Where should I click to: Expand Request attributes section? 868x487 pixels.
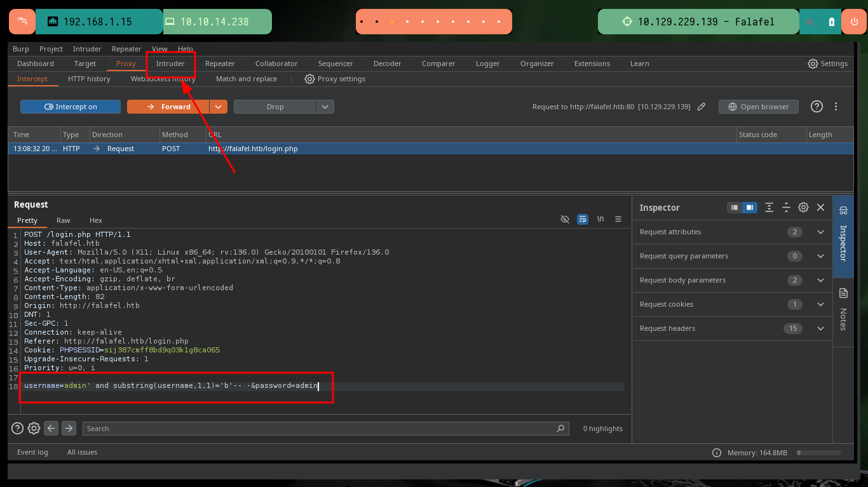click(x=733, y=232)
